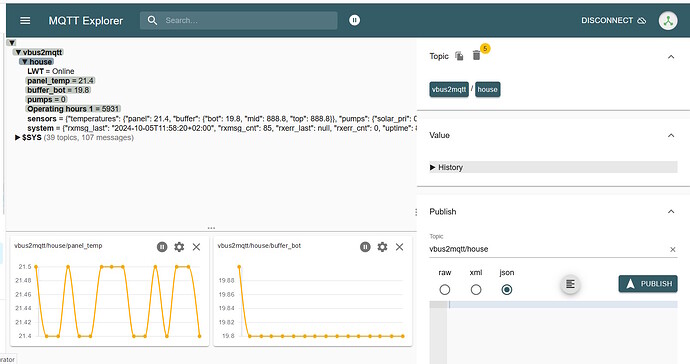The image size is (690, 364).
Task: Delete topic using trash icon
Action: point(476,55)
